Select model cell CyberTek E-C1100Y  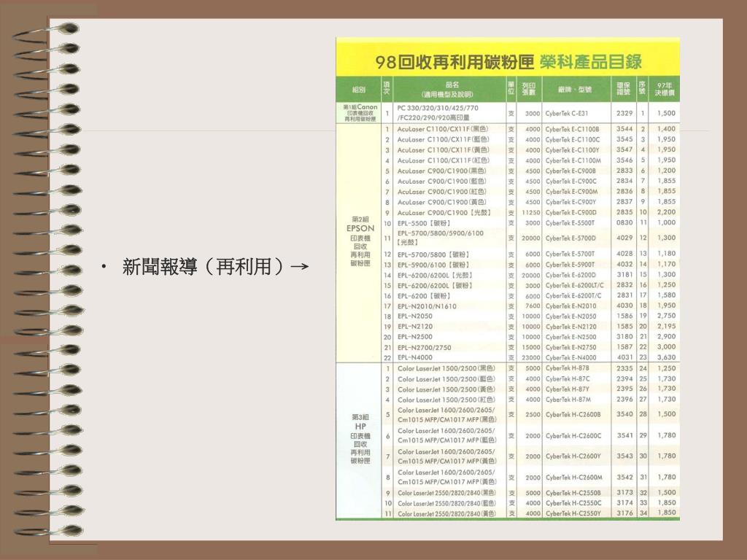click(572, 150)
